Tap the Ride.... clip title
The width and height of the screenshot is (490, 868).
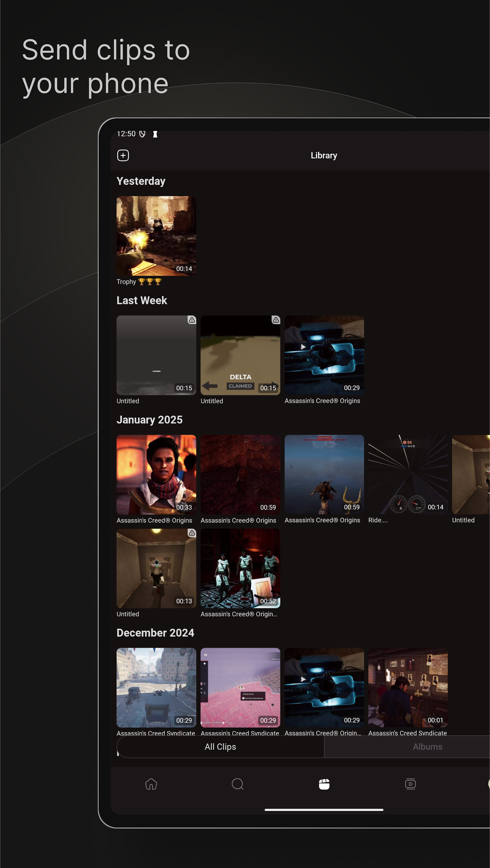point(378,520)
